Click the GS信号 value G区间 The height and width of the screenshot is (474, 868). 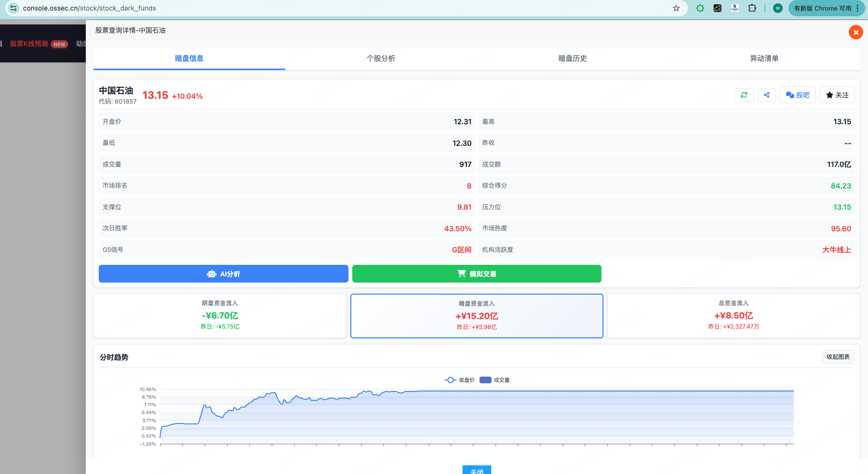[462, 249]
